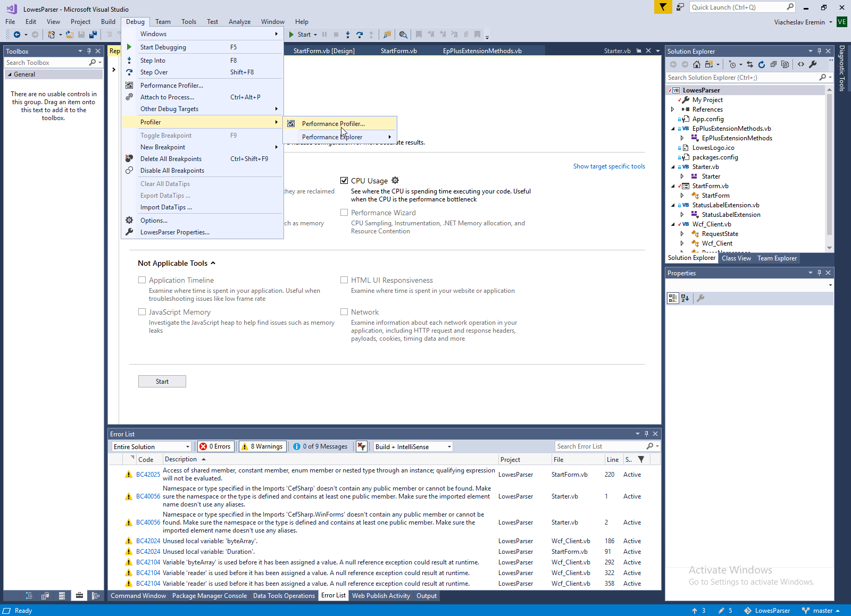Click the Search Toolbox field

(47, 63)
